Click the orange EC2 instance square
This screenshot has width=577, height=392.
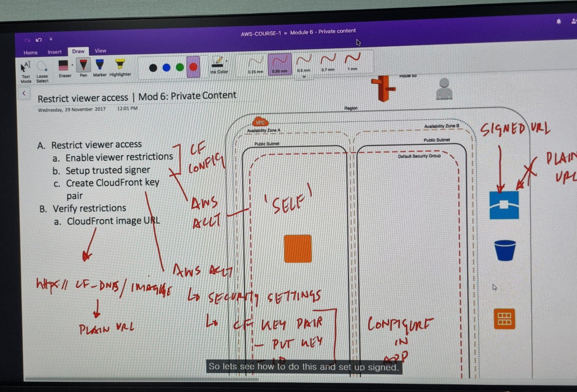[298, 248]
